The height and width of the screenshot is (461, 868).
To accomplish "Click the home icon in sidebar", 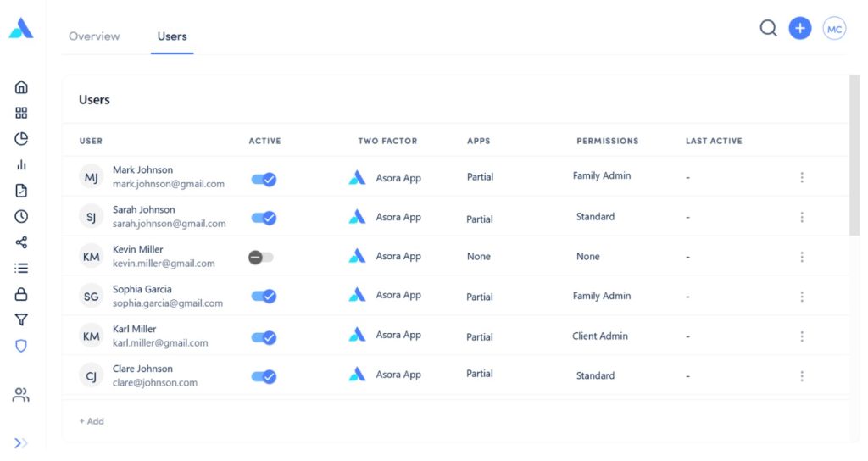I will (x=21, y=87).
